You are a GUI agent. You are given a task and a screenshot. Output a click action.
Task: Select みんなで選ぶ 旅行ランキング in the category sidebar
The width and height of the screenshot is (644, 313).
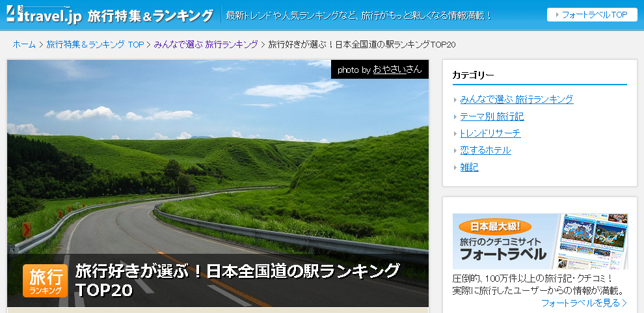click(x=517, y=99)
